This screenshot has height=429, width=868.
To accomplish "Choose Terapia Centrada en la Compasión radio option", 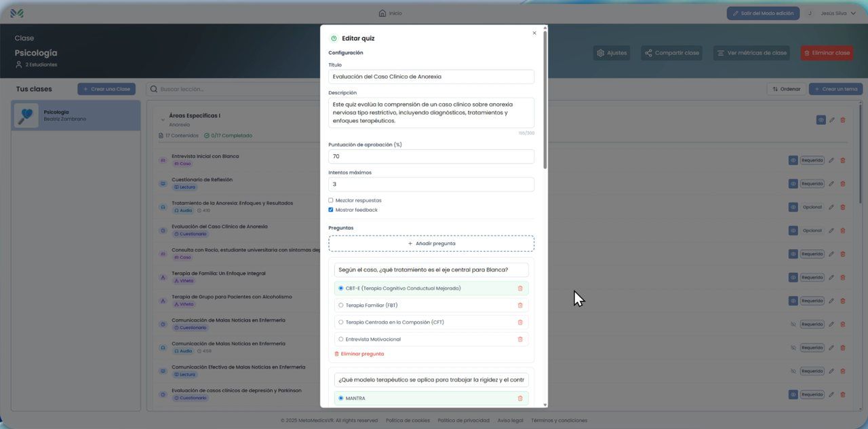I will point(341,322).
